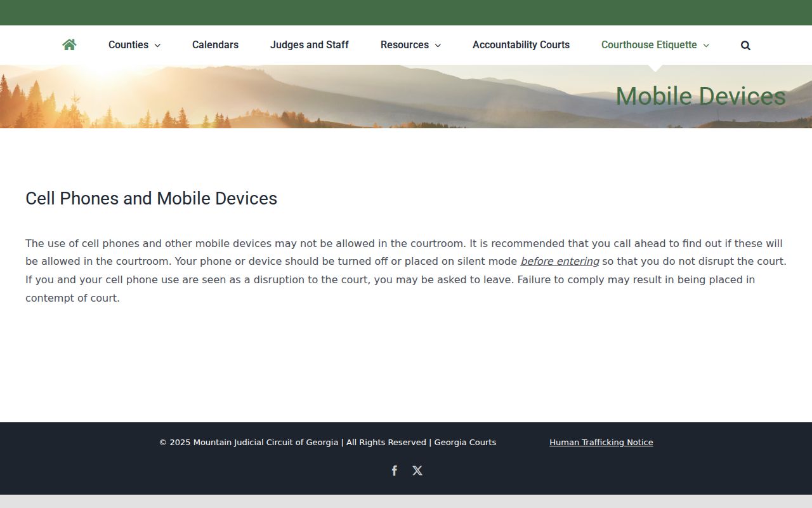Open the X (Twitter) social icon

coord(417,471)
